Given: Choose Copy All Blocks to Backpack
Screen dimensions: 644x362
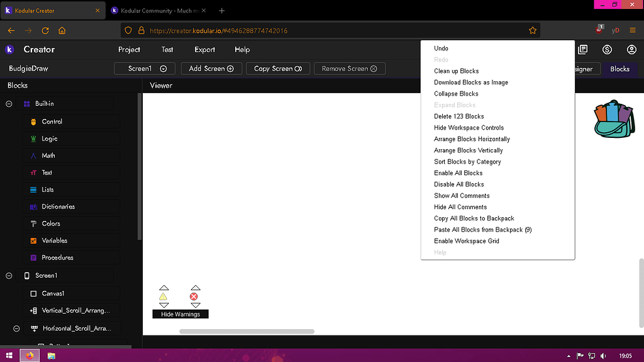Looking at the screenshot, I should [498, 218].
